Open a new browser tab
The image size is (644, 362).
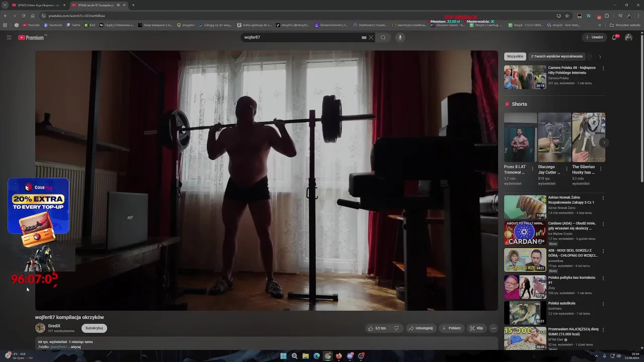[x=133, y=5]
